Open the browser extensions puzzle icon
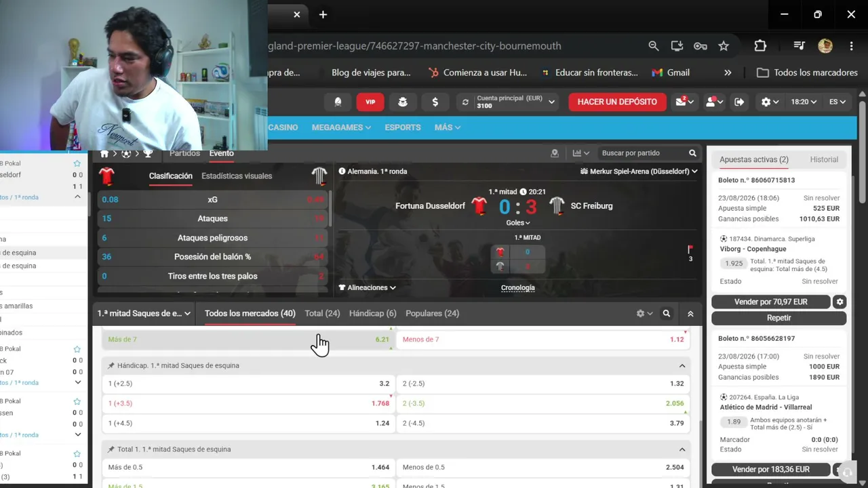The image size is (868, 488). pos(760,46)
